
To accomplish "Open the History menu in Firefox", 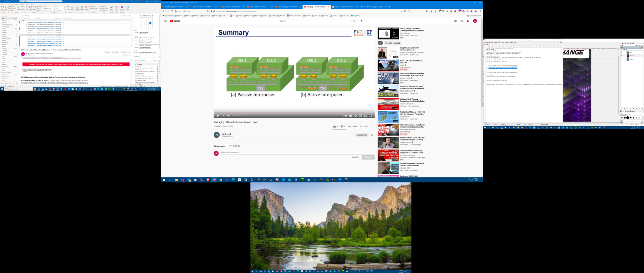I will click(x=176, y=2).
